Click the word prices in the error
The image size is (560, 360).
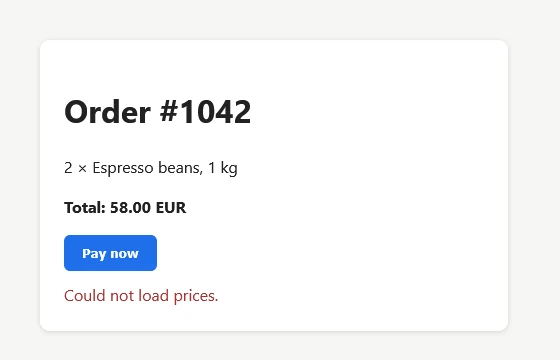[x=196, y=296]
